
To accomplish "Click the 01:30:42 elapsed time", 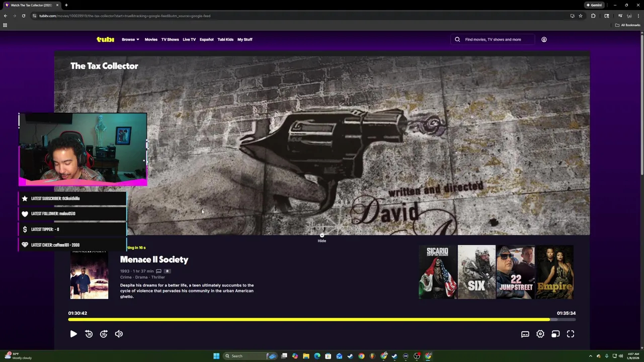I will pyautogui.click(x=77, y=313).
